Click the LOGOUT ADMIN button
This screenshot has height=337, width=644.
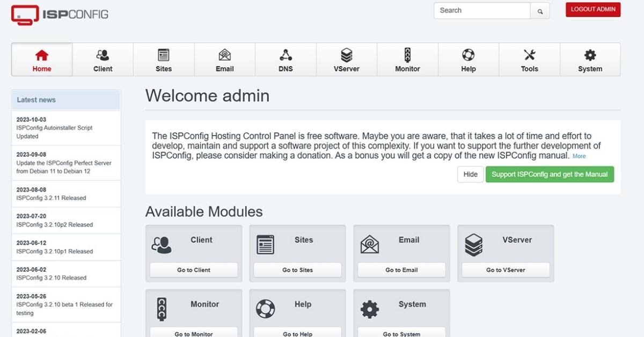[x=593, y=10]
